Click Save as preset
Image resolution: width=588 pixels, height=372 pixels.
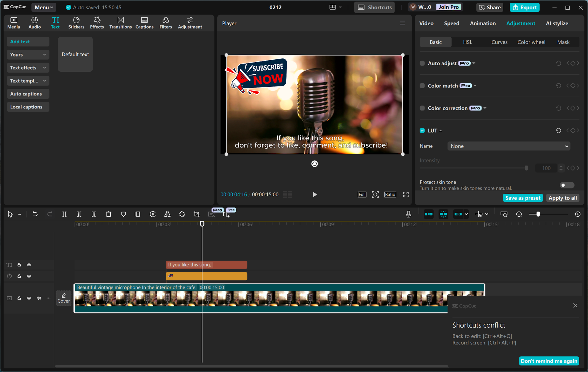(x=522, y=198)
